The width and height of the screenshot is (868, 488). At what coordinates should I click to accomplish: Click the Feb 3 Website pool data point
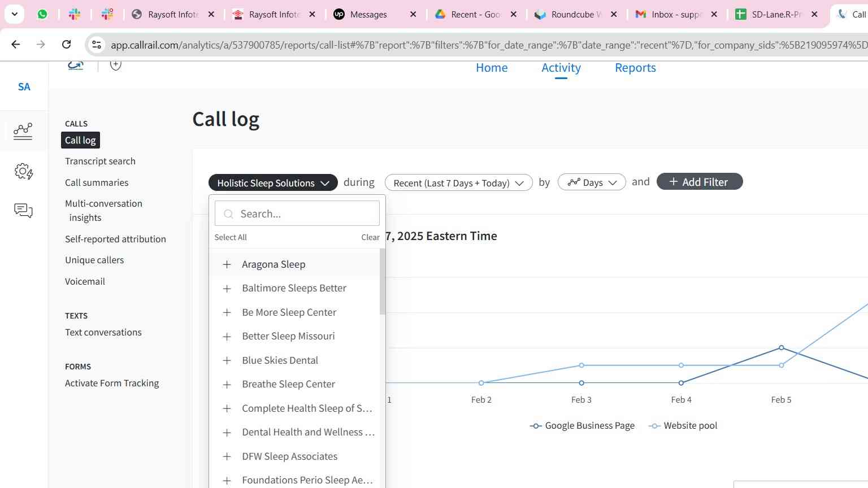tap(581, 365)
